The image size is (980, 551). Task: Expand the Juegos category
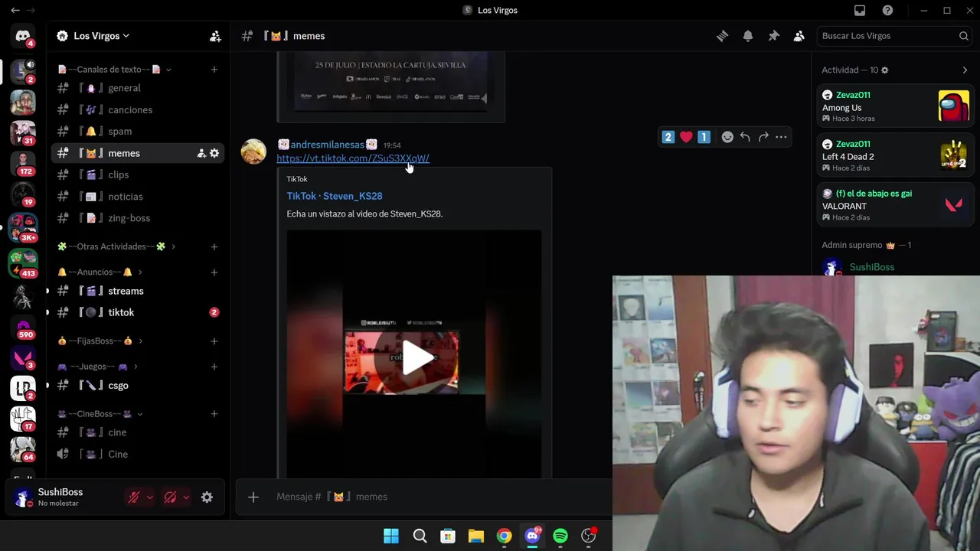coord(98,367)
